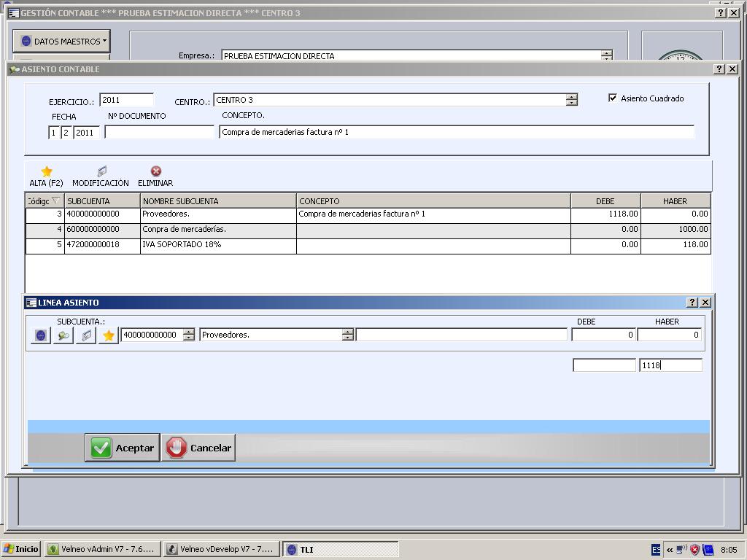Click the EJERCICIO field showing 2011
747x560 pixels.
(x=127, y=100)
